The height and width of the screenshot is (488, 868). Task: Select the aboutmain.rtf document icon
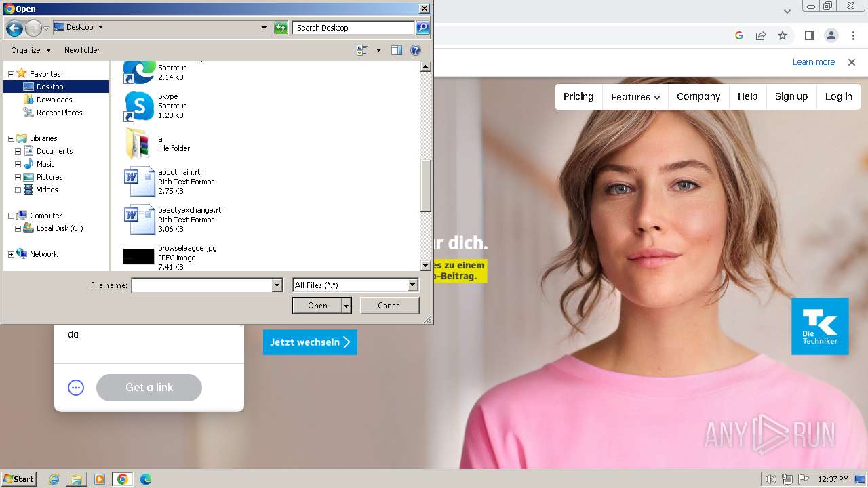click(x=139, y=182)
